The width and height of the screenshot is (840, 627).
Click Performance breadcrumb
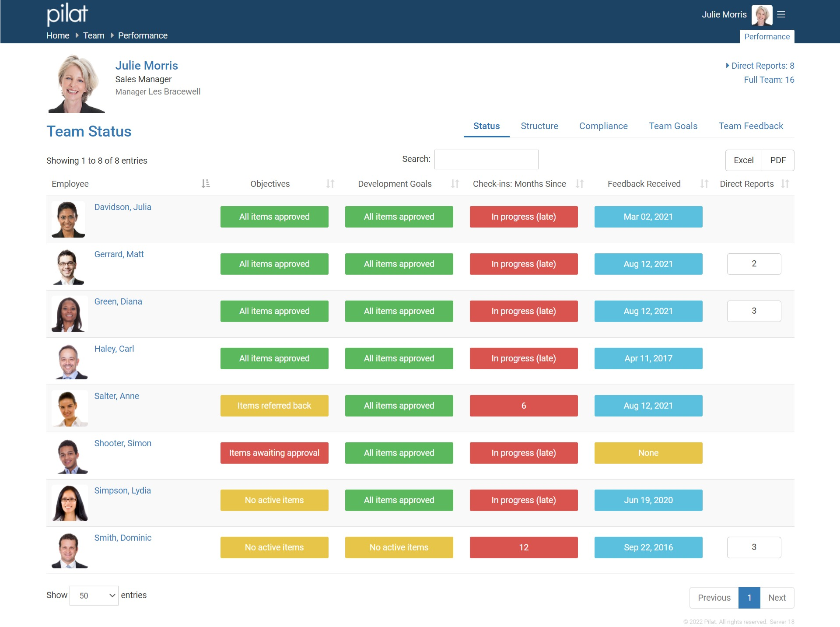coord(143,35)
